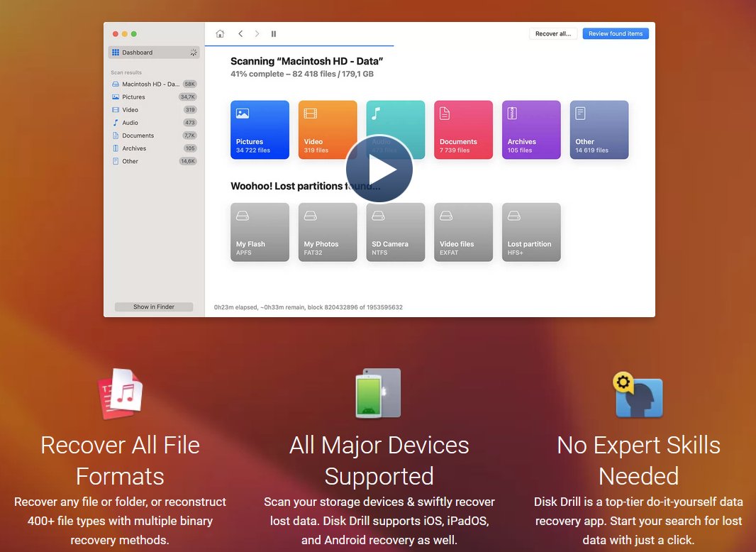
Task: Open the Lost partition HFS+ tile
Action: [531, 232]
